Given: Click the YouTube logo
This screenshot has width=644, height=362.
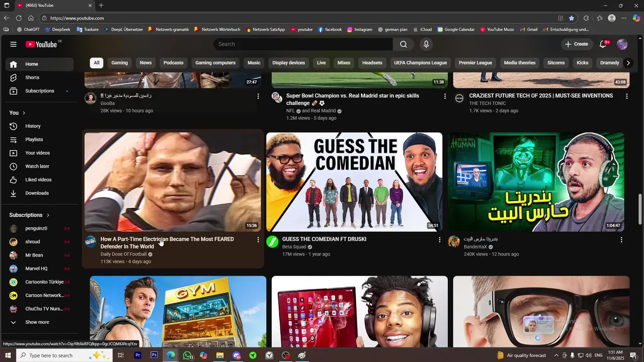Looking at the screenshot, I should 41,44.
